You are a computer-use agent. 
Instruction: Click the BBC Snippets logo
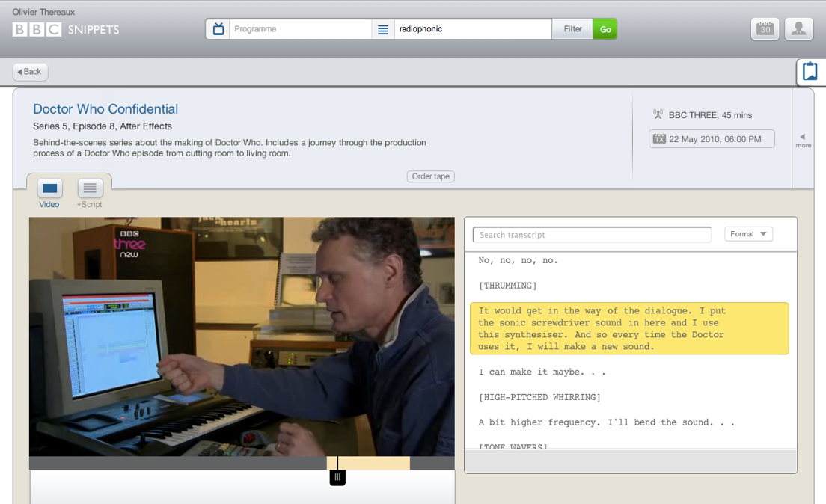click(66, 29)
